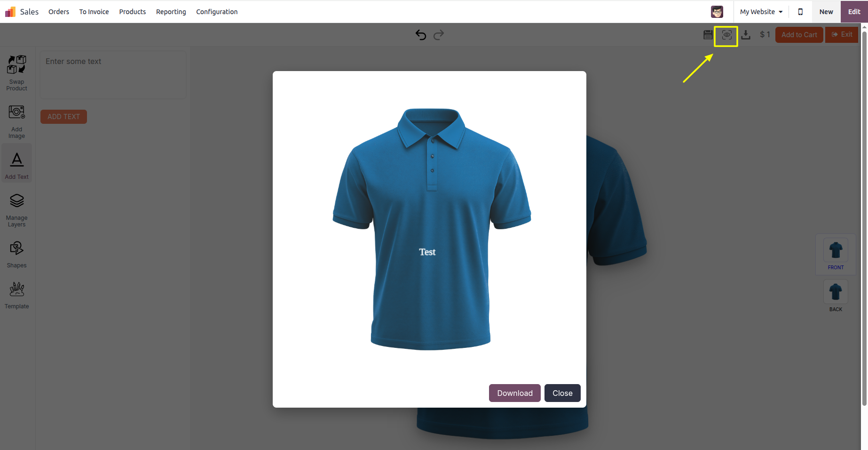The height and width of the screenshot is (450, 868).
Task: Open the Add Image tool
Action: pyautogui.click(x=17, y=121)
